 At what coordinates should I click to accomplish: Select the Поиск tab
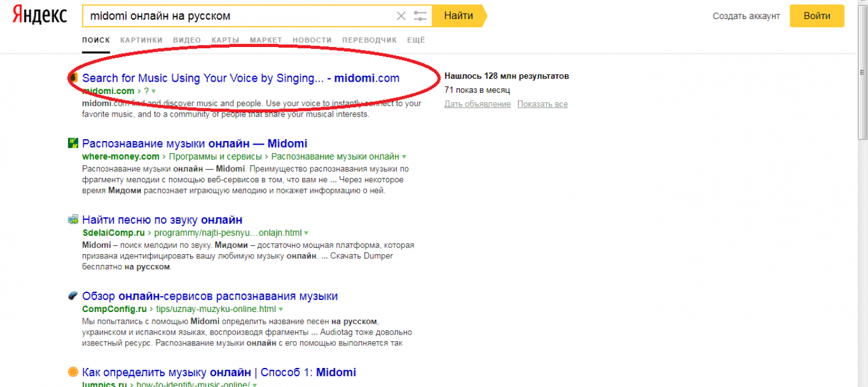tap(96, 40)
